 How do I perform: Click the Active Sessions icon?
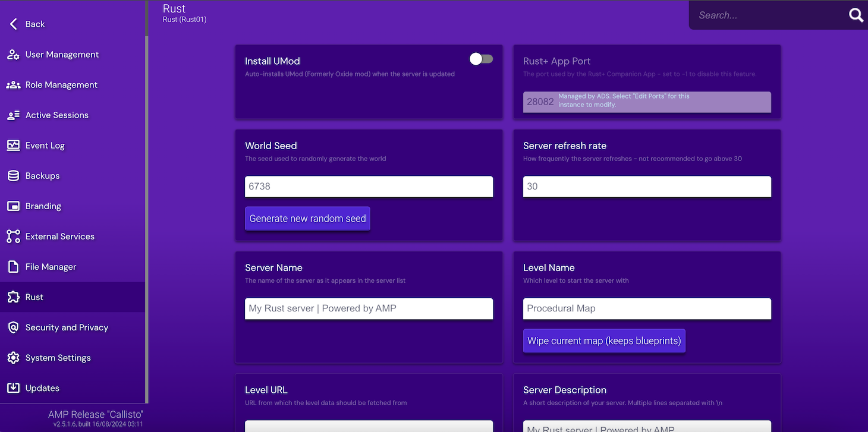pos(13,115)
